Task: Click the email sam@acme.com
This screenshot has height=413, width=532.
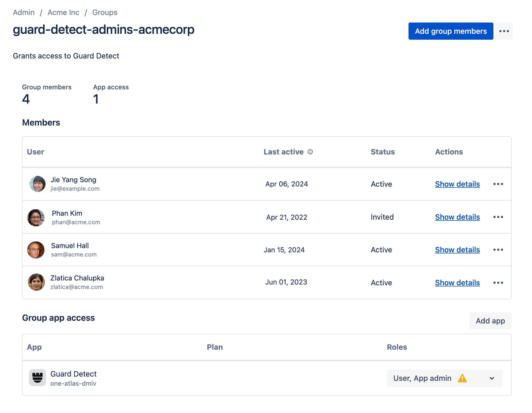Action: click(x=74, y=255)
